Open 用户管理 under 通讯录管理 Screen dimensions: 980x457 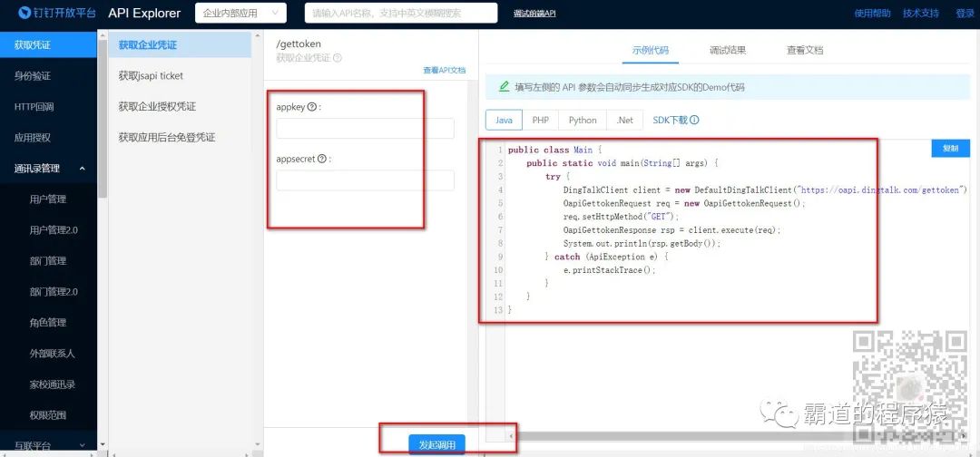(x=49, y=199)
